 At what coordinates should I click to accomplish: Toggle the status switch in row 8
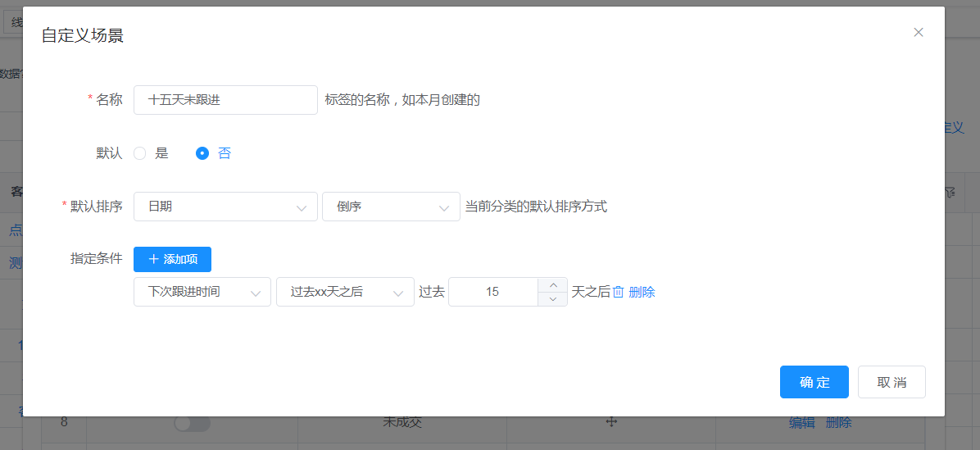tap(193, 423)
